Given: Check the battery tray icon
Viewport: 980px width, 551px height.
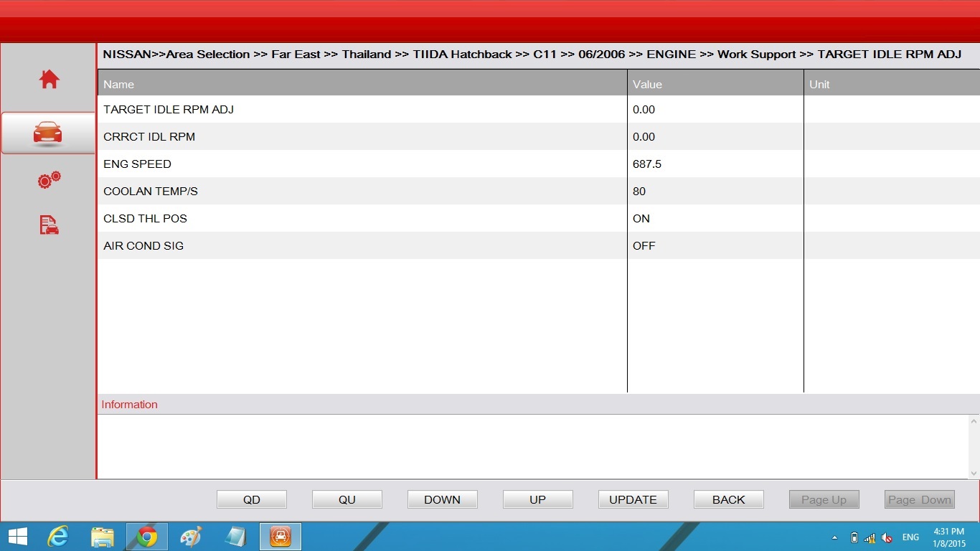Looking at the screenshot, I should 854,537.
